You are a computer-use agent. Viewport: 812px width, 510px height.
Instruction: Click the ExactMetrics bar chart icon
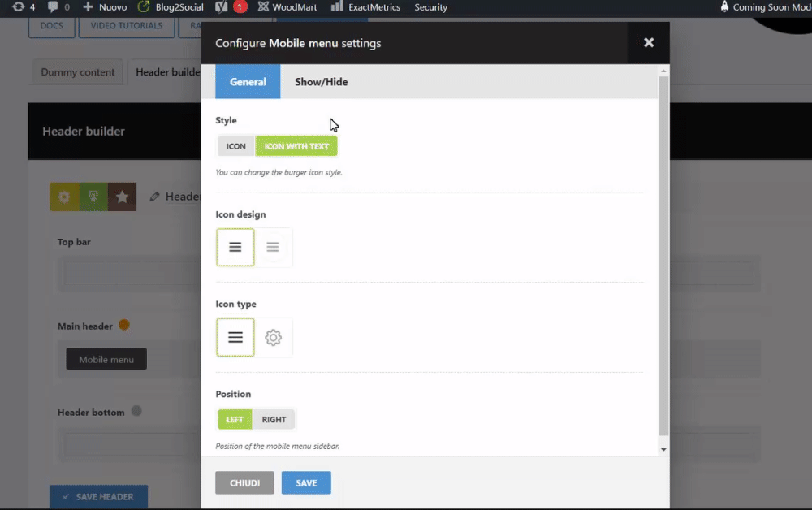(x=337, y=6)
